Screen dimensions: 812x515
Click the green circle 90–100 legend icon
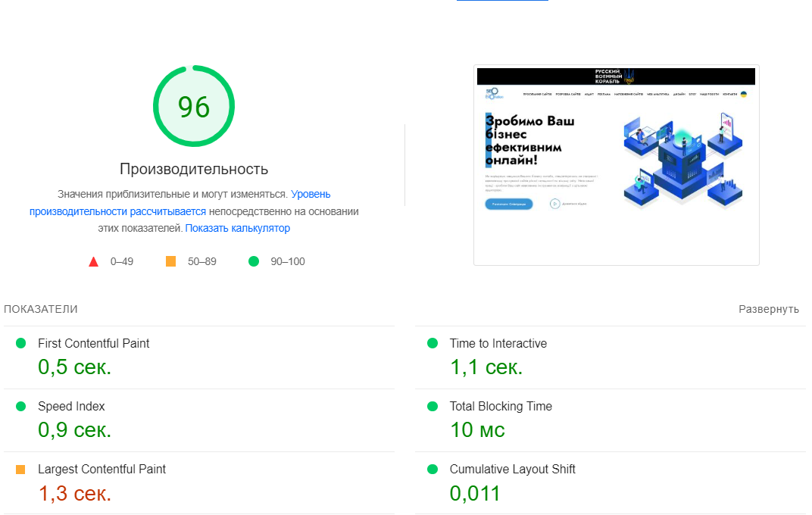pos(254,261)
